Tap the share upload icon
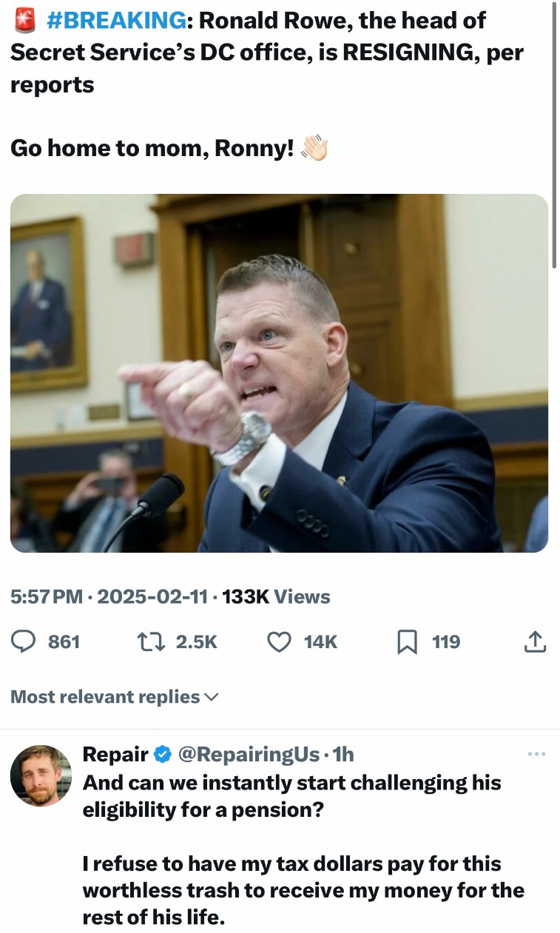Screen dimensions: 560x933 tap(535, 641)
